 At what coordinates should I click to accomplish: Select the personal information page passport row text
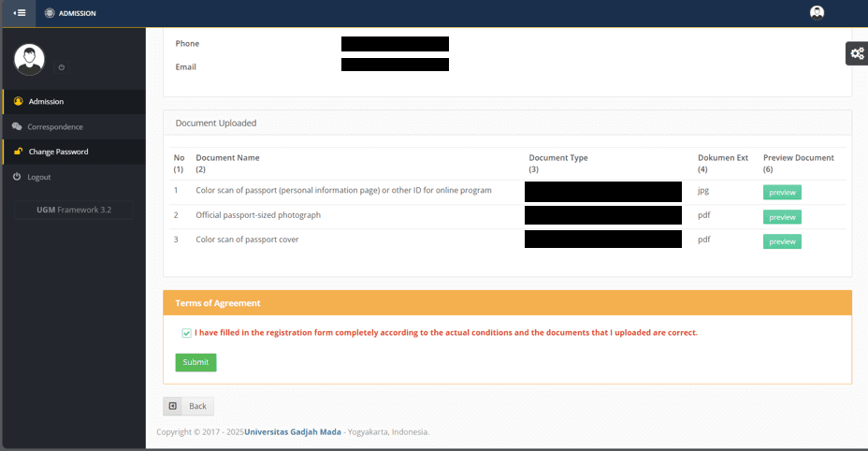343,190
